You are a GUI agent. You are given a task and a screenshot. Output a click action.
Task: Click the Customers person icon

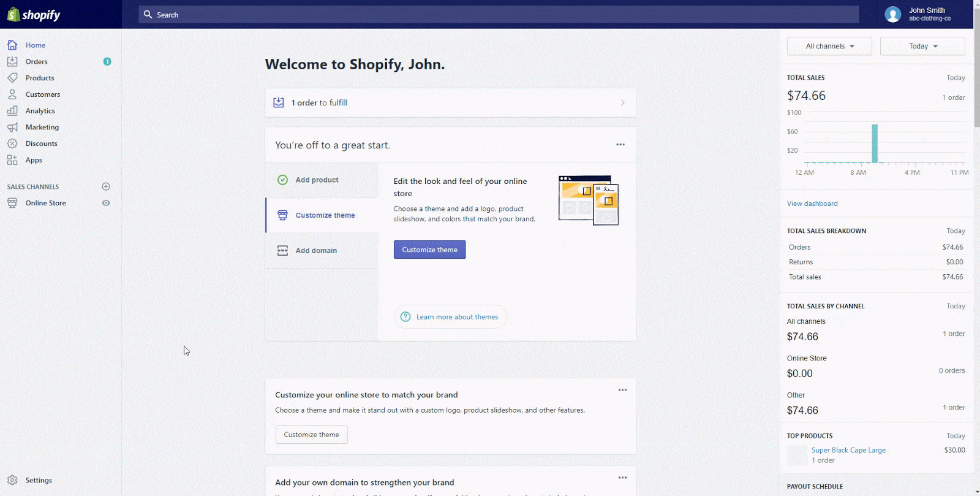(x=12, y=94)
